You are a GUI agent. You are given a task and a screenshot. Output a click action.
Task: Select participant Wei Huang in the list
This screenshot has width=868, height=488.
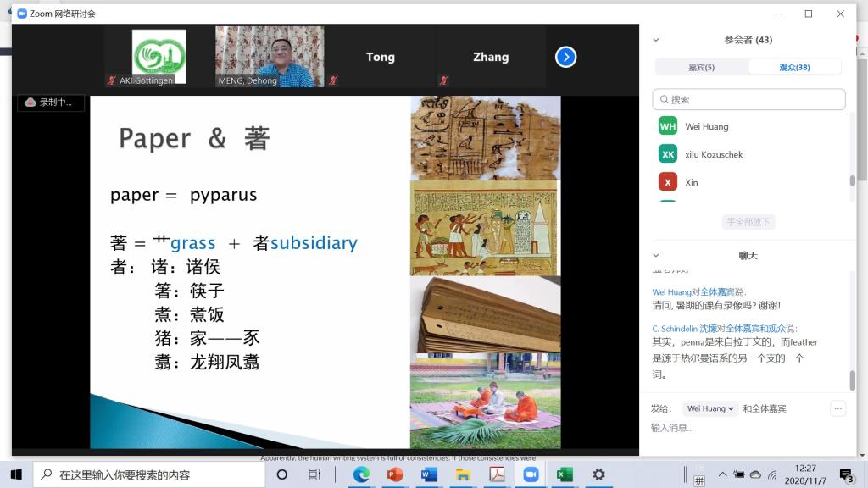click(x=749, y=126)
